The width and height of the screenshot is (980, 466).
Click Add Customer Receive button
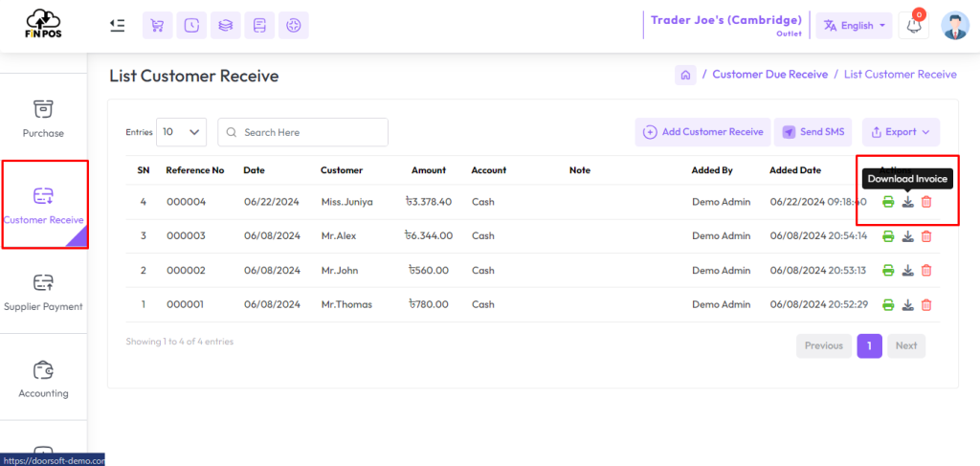[x=703, y=132]
